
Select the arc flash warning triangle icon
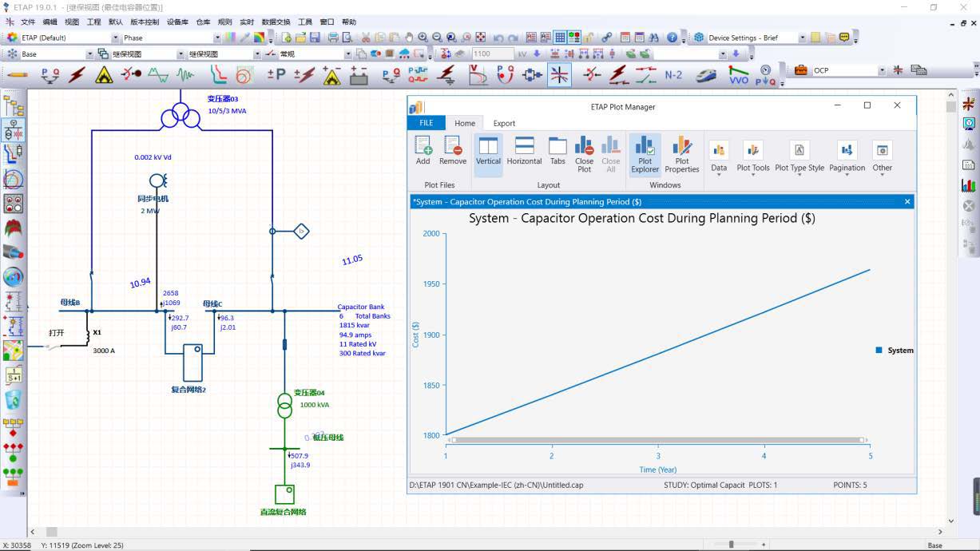click(104, 75)
